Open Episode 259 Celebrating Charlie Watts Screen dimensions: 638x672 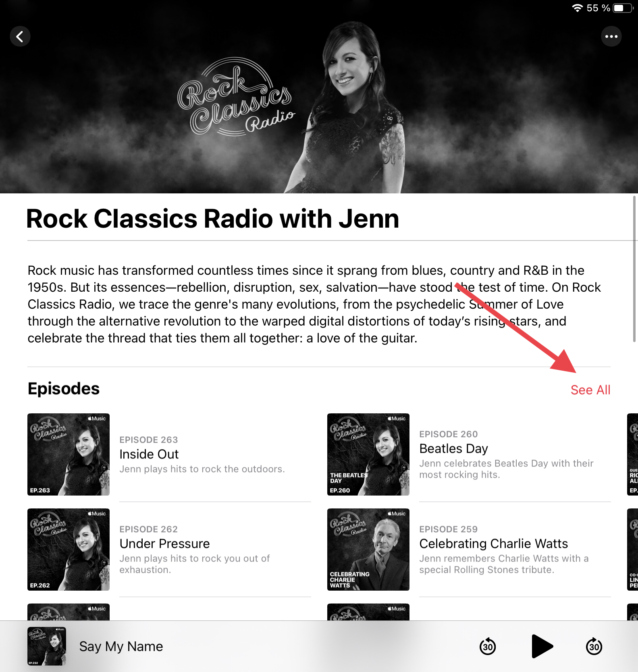[515, 550]
